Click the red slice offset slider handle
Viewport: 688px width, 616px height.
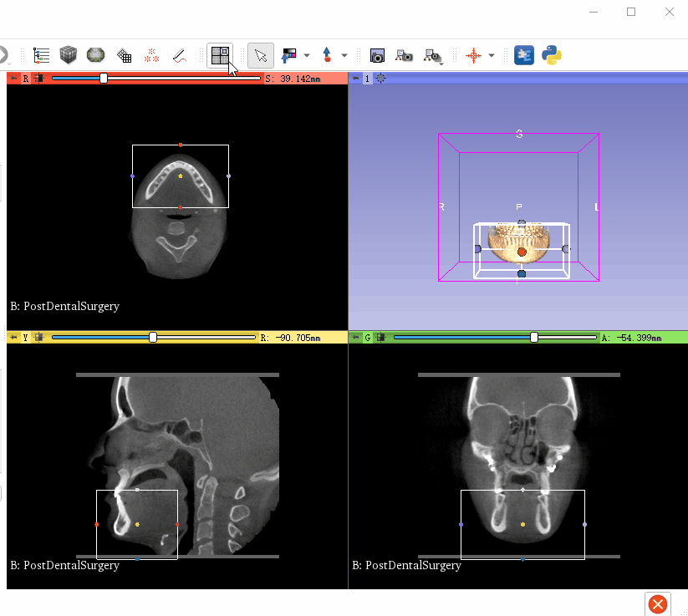tap(103, 78)
